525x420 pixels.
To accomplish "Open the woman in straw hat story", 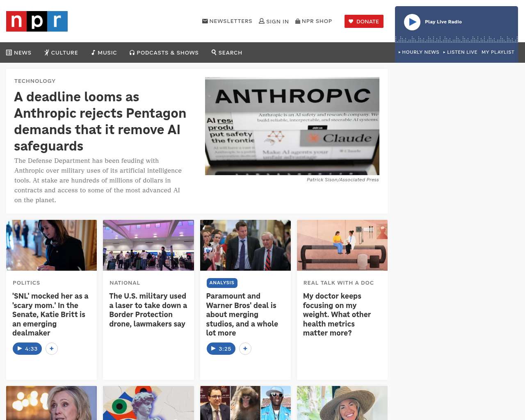I will point(342,403).
